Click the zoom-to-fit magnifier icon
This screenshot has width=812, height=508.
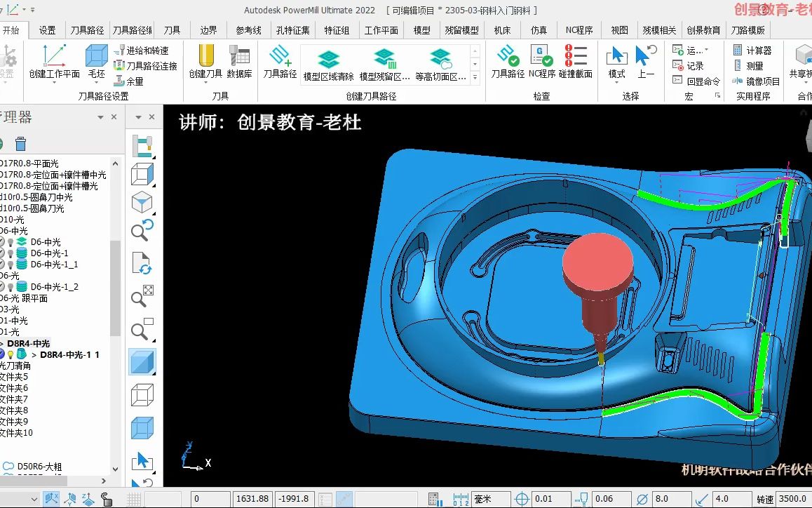(142, 297)
